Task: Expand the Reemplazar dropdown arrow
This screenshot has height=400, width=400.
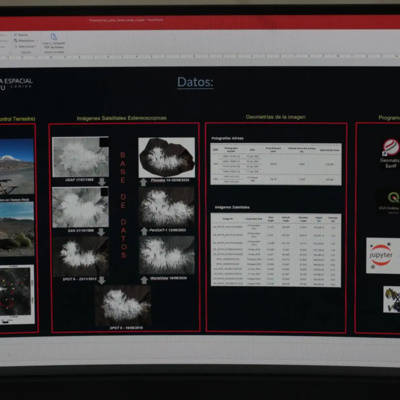Action: pyautogui.click(x=37, y=41)
